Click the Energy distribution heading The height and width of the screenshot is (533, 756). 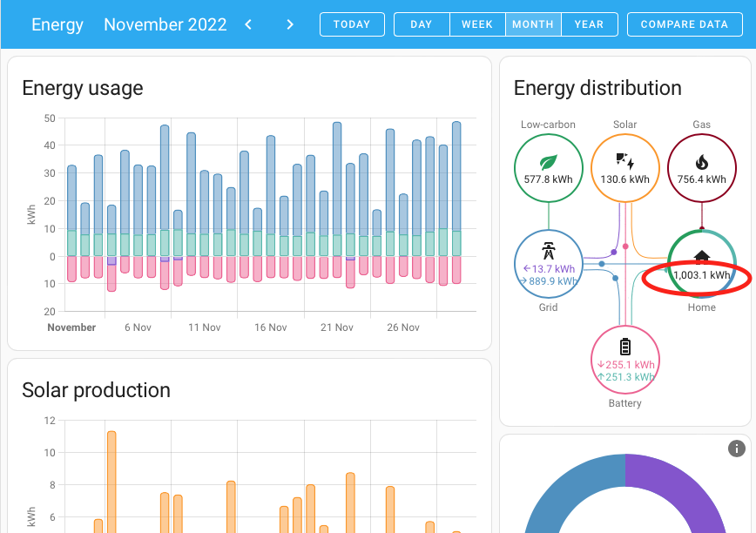pos(597,88)
